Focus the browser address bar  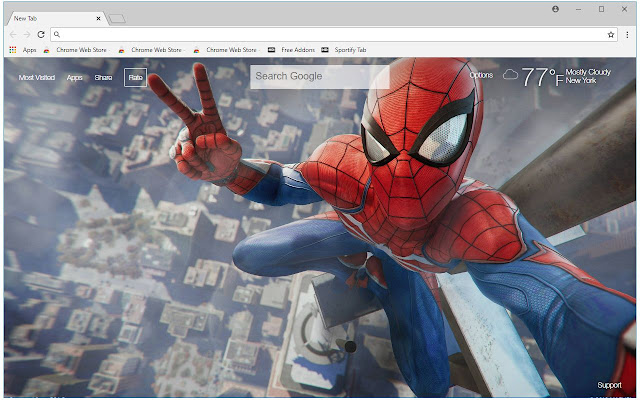click(334, 35)
